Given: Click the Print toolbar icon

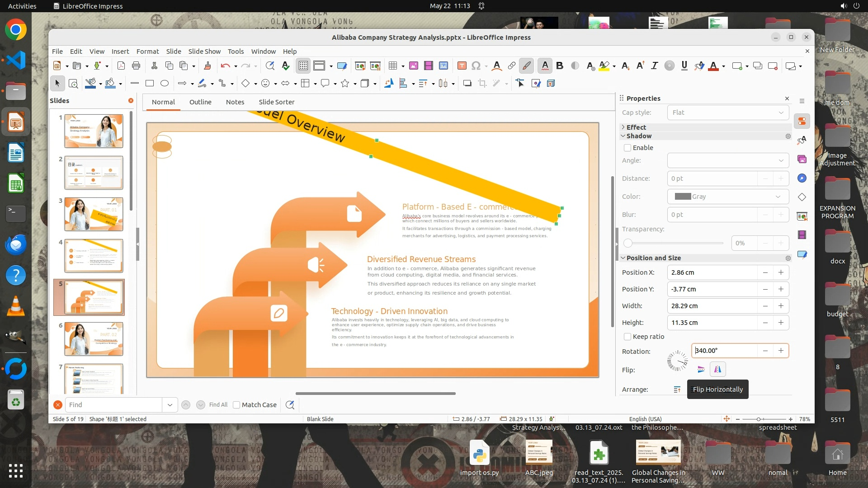Looking at the screenshot, I should click(136, 66).
